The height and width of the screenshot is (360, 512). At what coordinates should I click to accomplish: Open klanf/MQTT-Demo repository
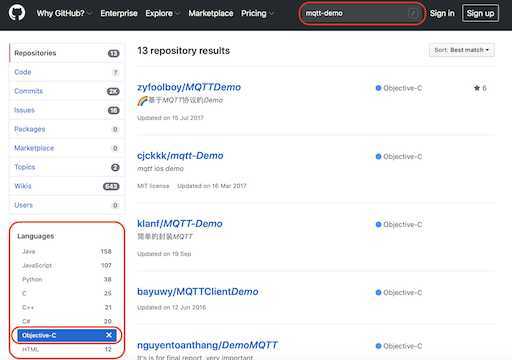pyautogui.click(x=180, y=224)
